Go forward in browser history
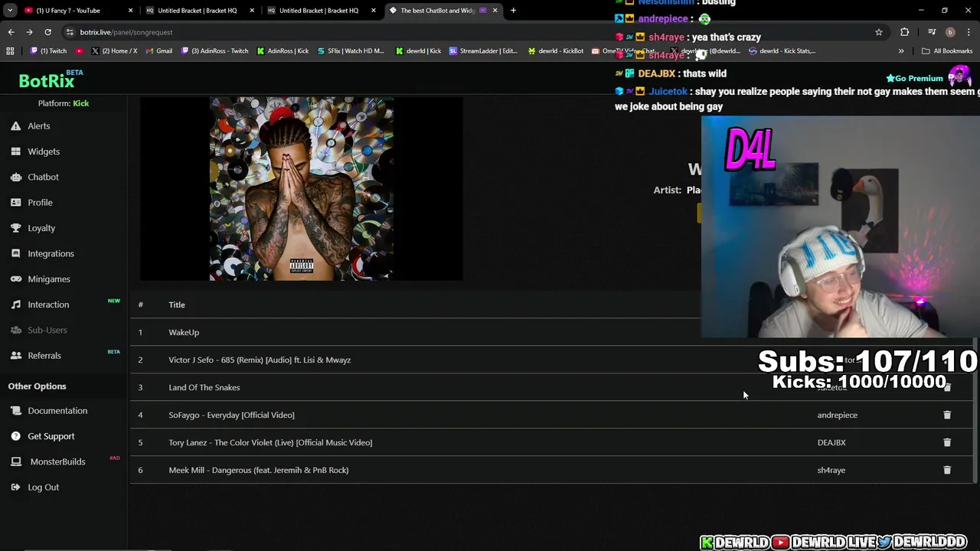This screenshot has width=980, height=551. (29, 32)
